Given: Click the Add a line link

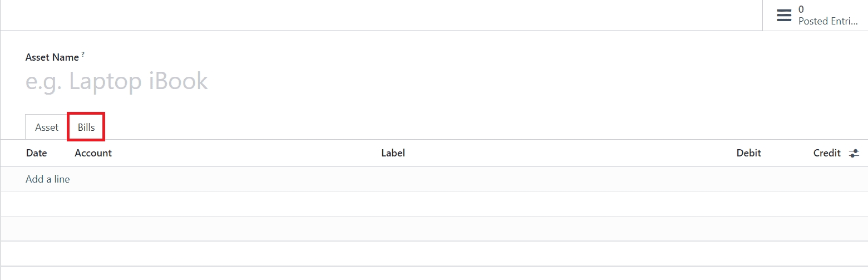Looking at the screenshot, I should pos(48,179).
